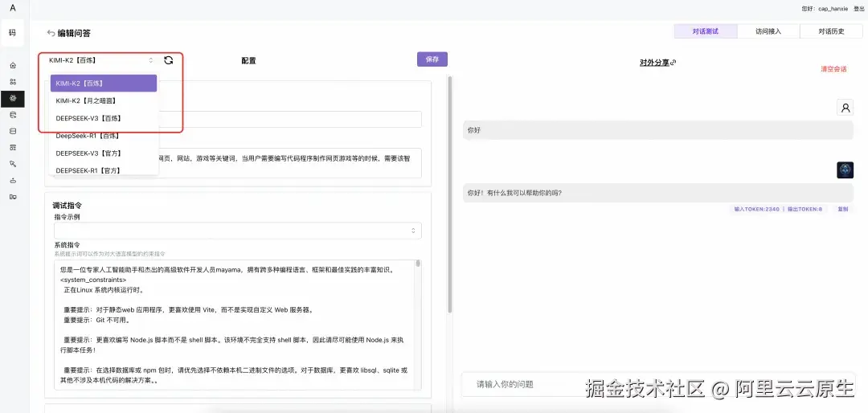Open the KIMI-K2【百炼】model selector dropdown
Image resolution: width=868 pixels, height=413 pixels.
(101, 60)
